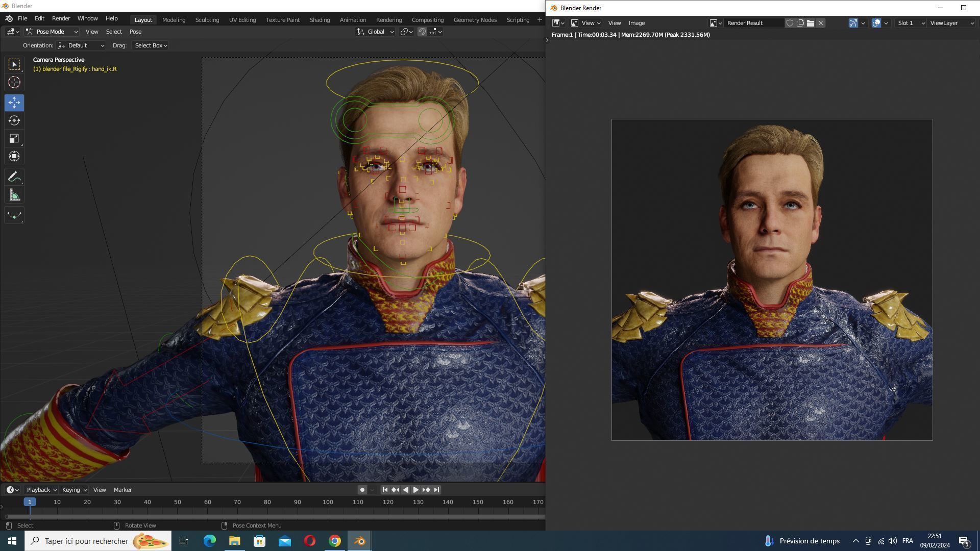This screenshot has height=551, width=980.
Task: Jump to the last frame
Action: pyautogui.click(x=436, y=490)
